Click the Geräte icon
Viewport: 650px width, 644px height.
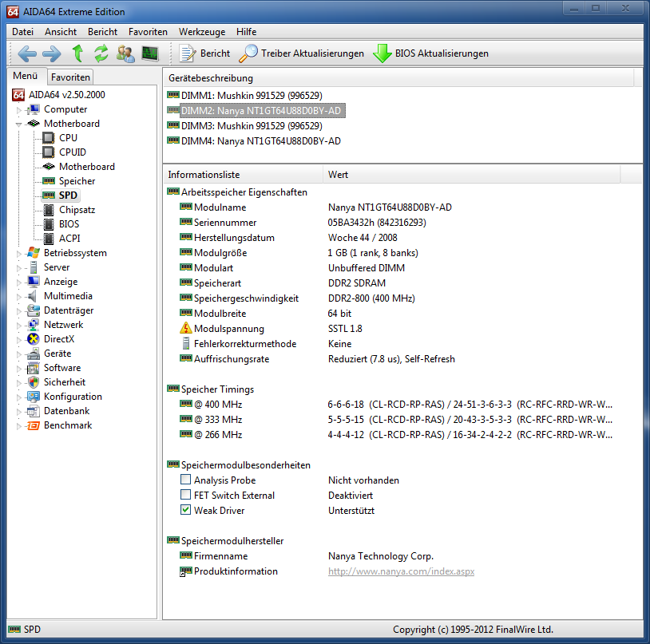[34, 354]
